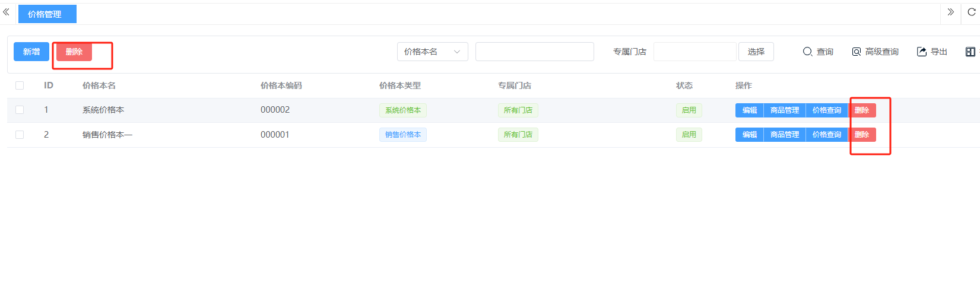The width and height of the screenshot is (980, 302).
Task: Check the box for row 销售价格本一
Action: pos(20,135)
